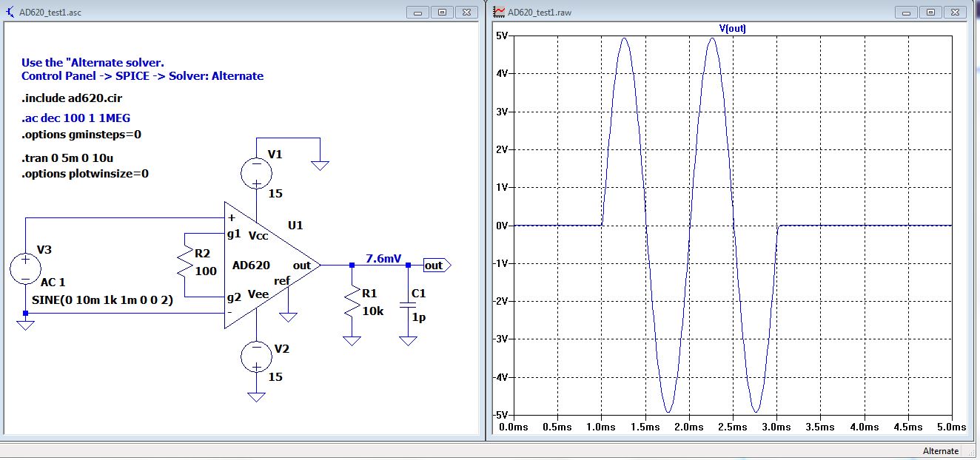
Task: Select the V1 voltage source symbol
Action: 256,173
